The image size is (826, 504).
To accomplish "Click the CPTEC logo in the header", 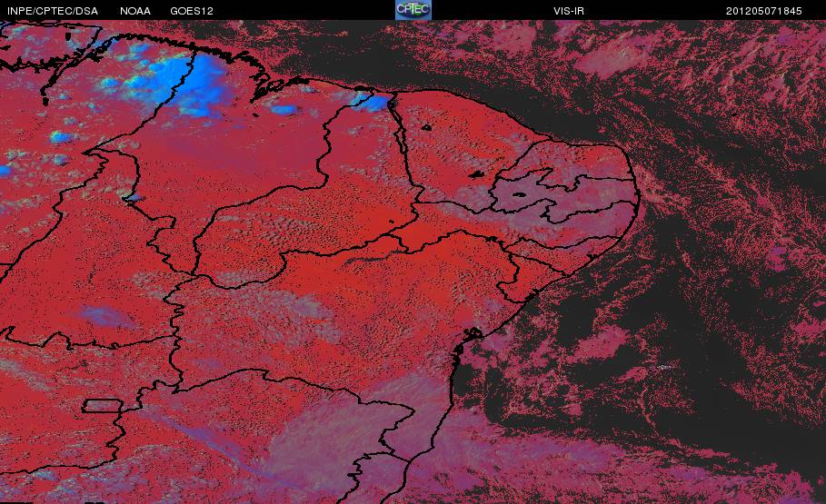I will click(x=413, y=9).
